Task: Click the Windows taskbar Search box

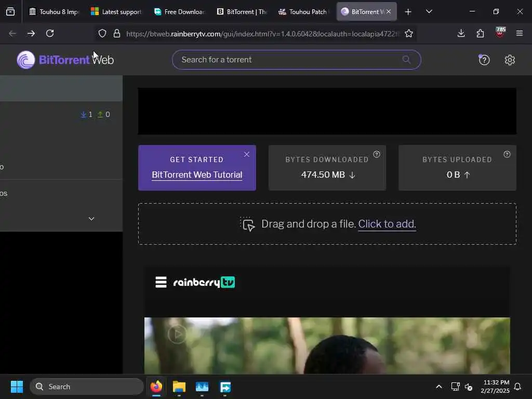Action: point(87,387)
